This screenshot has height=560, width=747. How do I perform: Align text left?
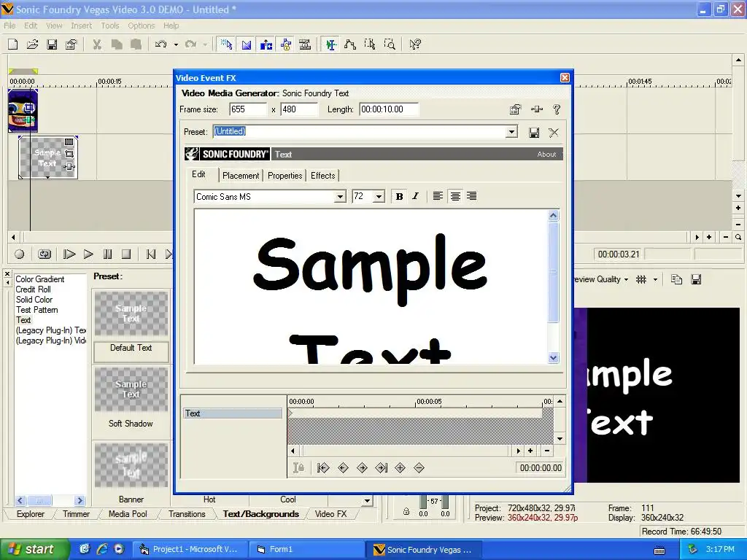(x=438, y=196)
